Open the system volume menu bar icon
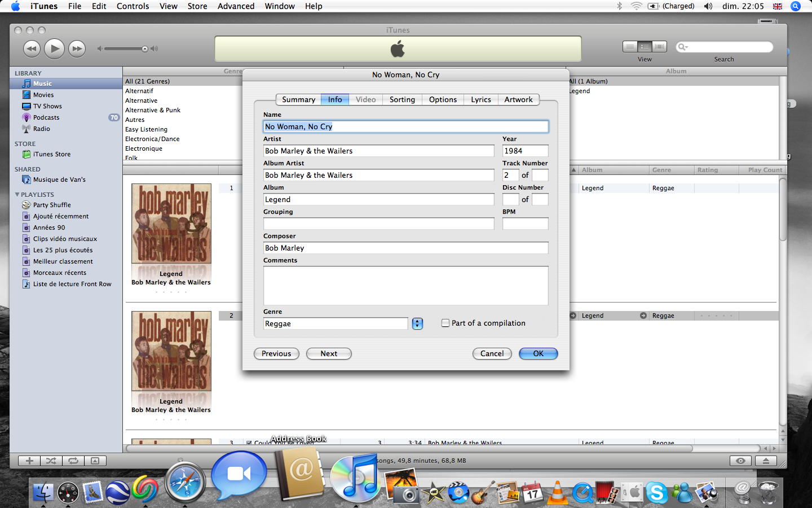 point(708,6)
